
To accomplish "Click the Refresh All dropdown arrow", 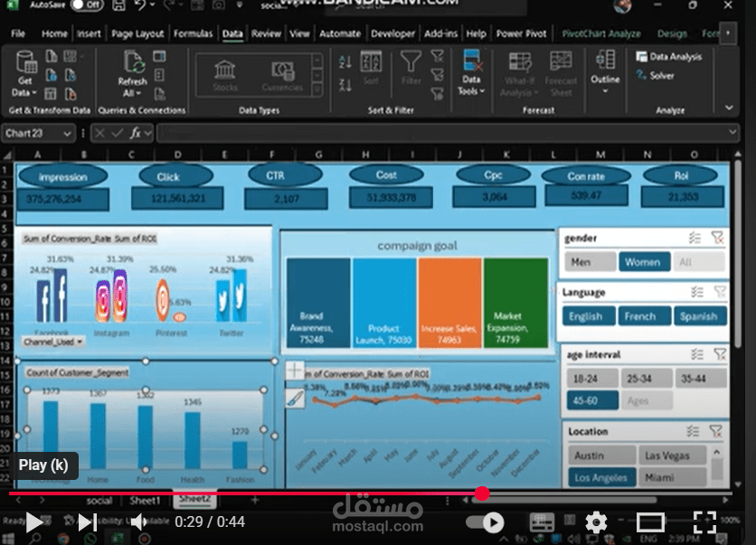I will (138, 93).
